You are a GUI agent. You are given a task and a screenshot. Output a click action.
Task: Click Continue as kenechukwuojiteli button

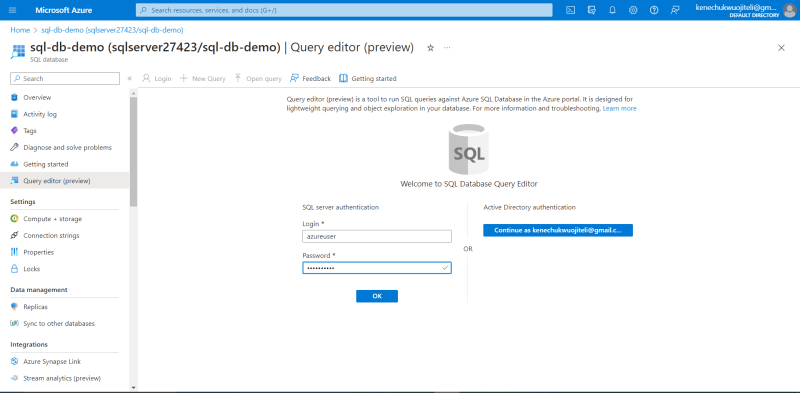(558, 230)
